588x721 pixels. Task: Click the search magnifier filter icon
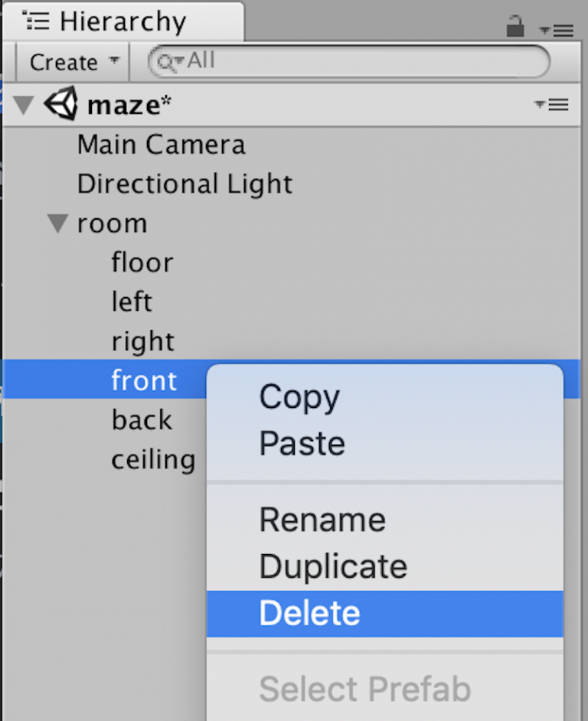[x=167, y=61]
